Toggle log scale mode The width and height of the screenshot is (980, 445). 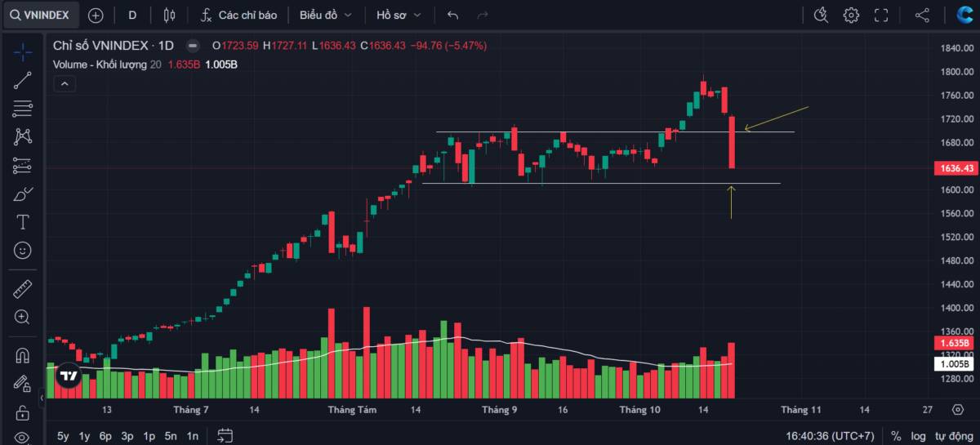919,436
